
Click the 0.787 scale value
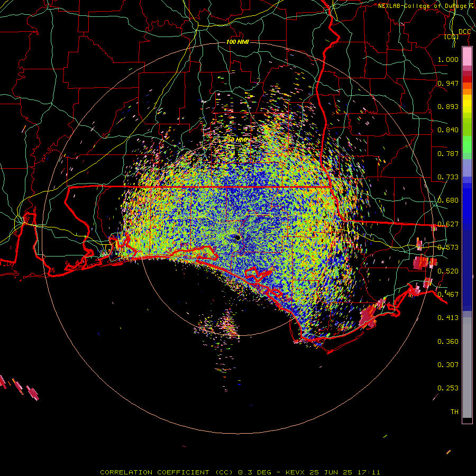(448, 153)
